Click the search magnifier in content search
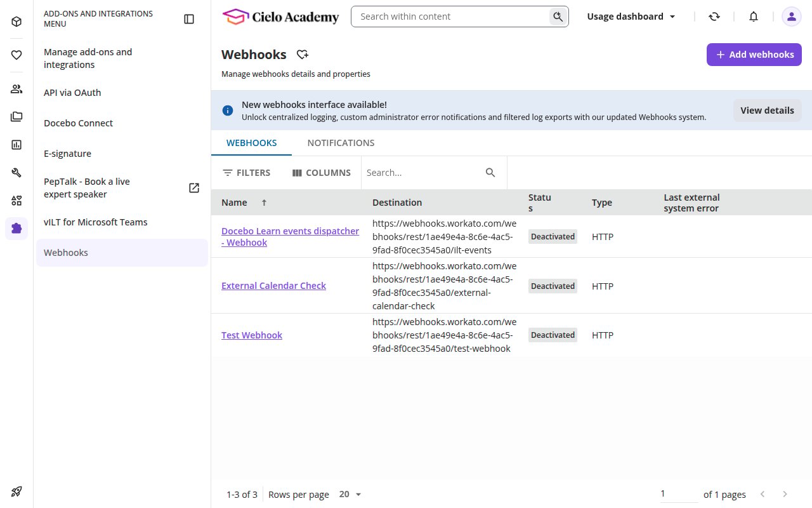 pos(558,17)
